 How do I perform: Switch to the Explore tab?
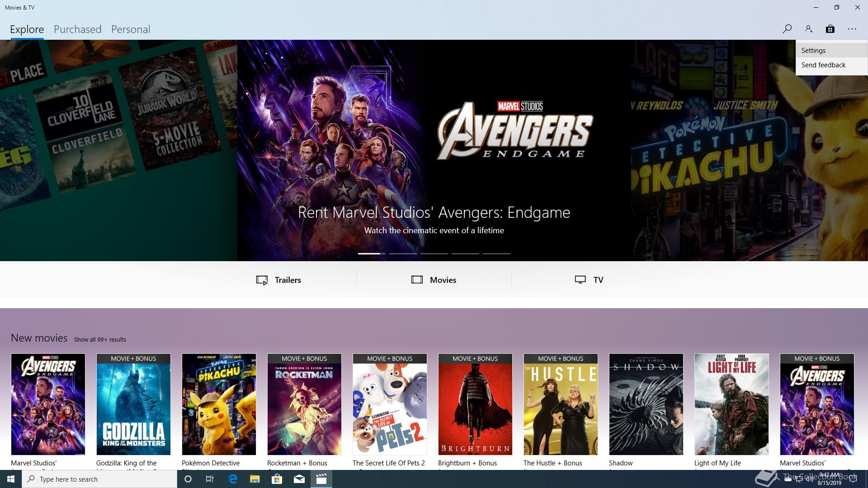tap(27, 29)
